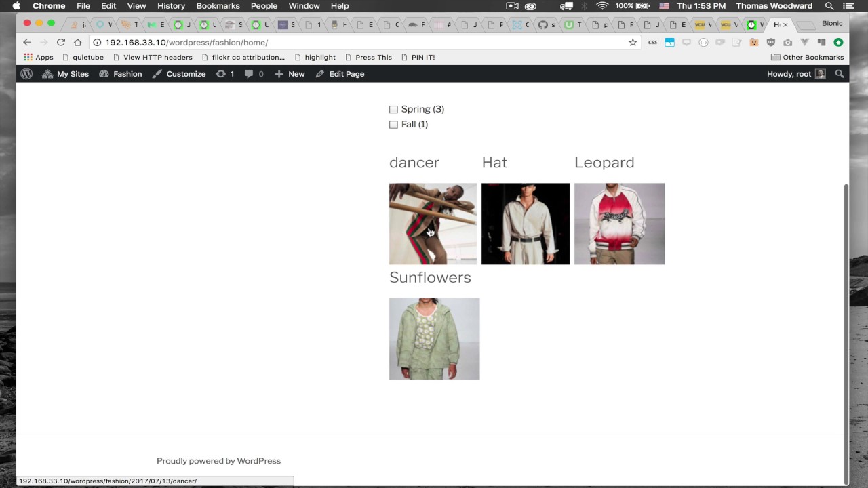Click the curly-braces circle extension icon
868x488 pixels.
703,42
